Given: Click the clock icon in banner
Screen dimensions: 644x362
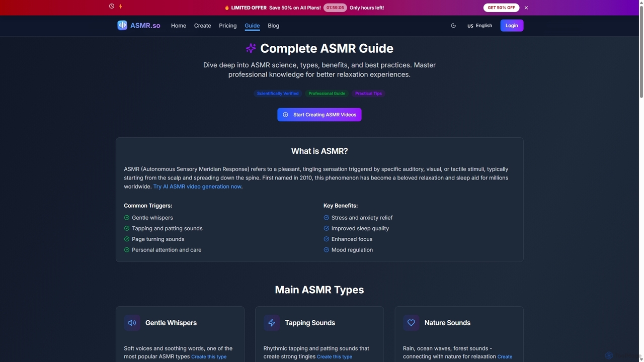Looking at the screenshot, I should point(112,6).
